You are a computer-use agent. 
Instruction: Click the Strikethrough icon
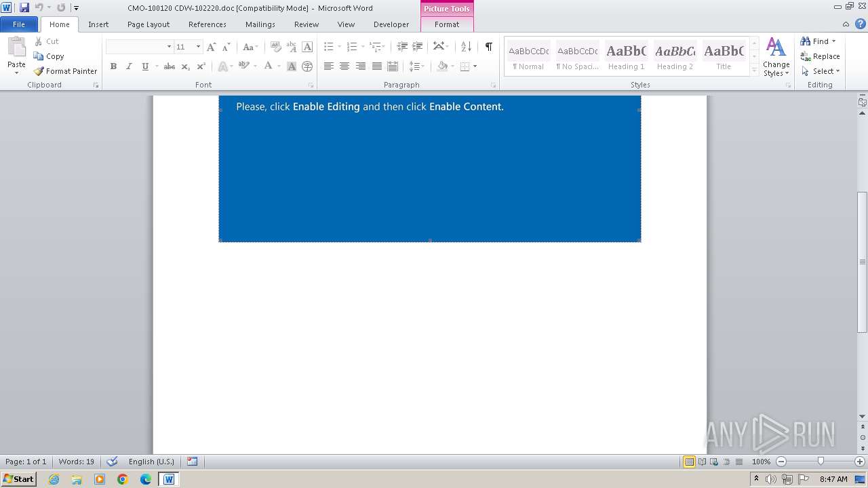(170, 66)
